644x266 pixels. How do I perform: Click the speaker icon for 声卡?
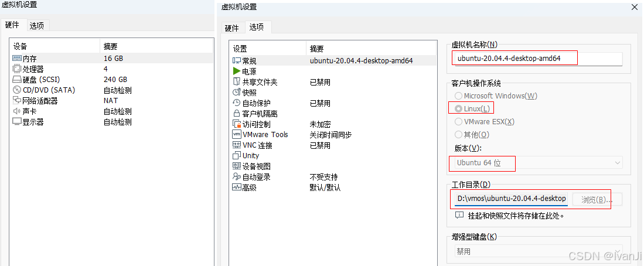click(x=17, y=111)
